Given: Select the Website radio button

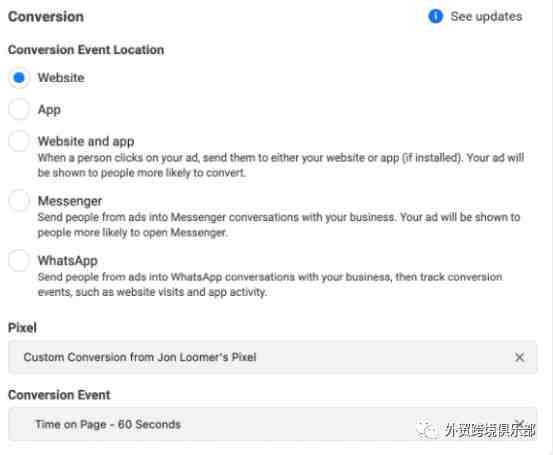Looking at the screenshot, I should coord(19,78).
